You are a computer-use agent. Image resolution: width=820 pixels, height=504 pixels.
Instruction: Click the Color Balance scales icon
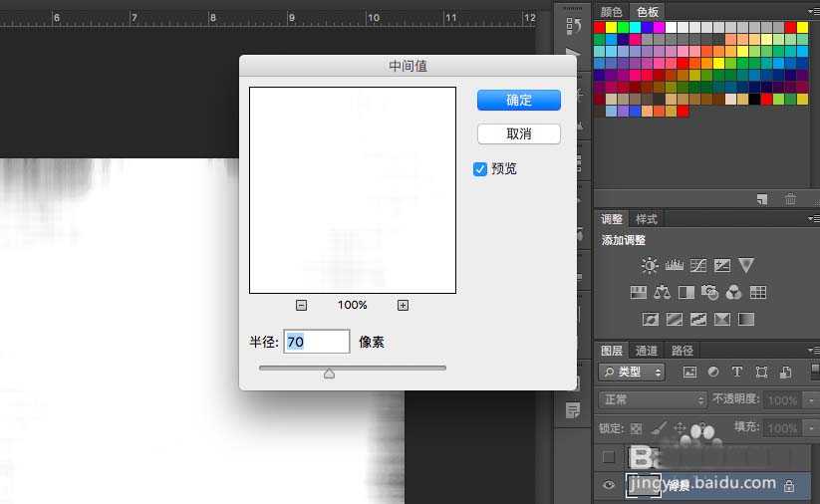click(x=663, y=293)
